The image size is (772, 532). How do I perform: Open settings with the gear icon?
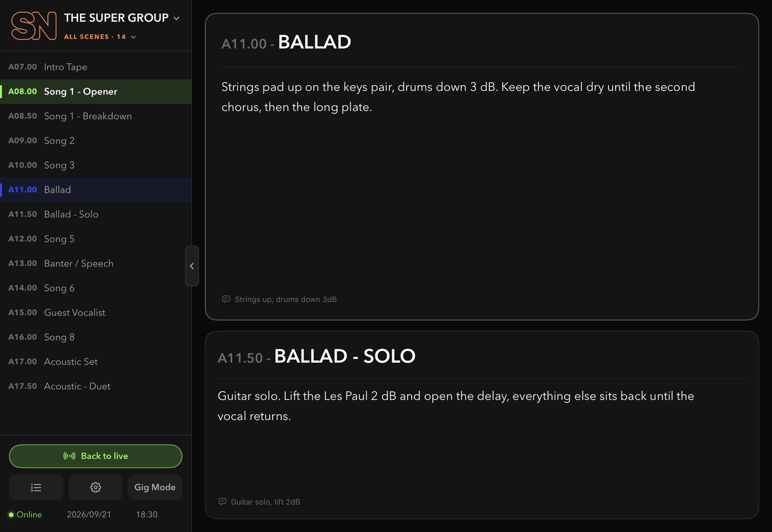point(96,487)
